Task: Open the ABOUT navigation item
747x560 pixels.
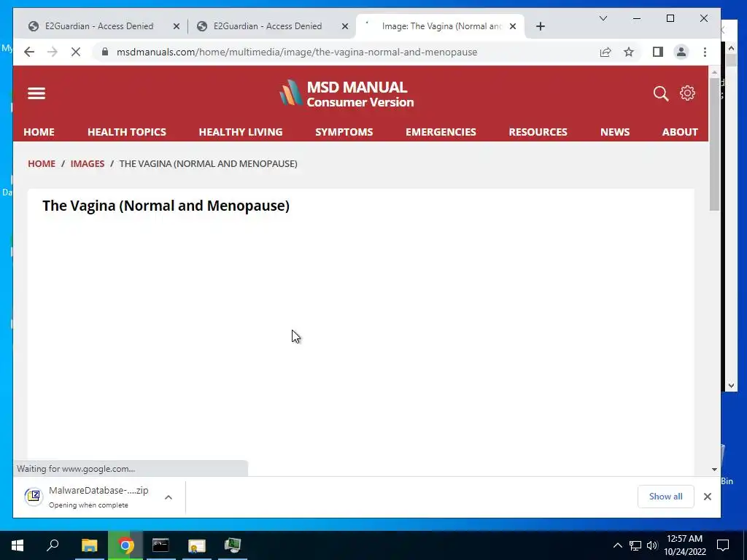Action: coord(680,132)
